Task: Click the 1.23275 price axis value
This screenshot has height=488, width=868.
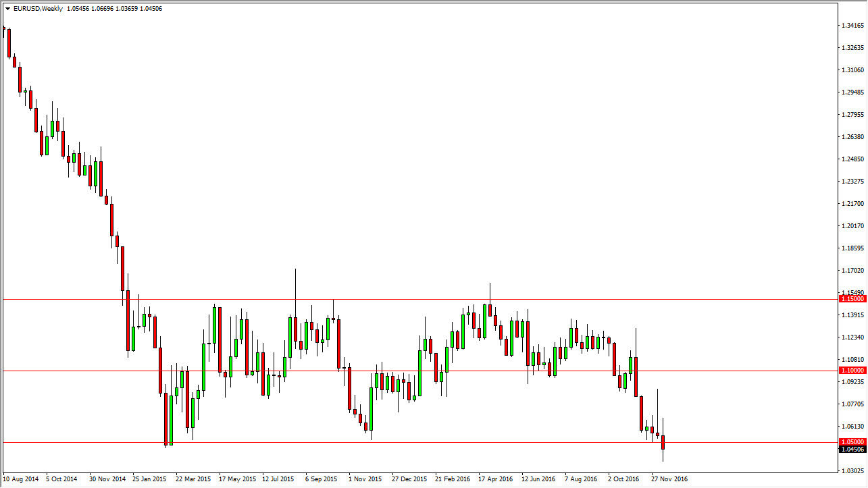Action: coord(852,182)
